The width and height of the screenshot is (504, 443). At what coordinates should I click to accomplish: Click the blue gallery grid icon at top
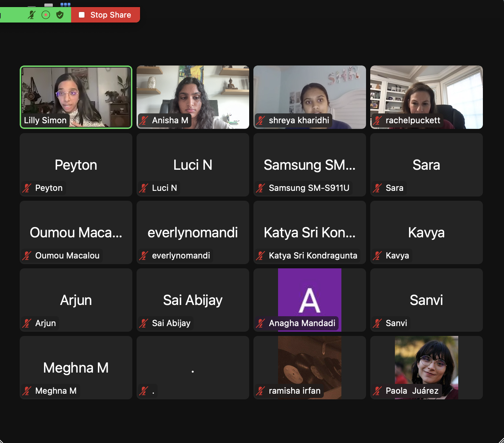(65, 5)
